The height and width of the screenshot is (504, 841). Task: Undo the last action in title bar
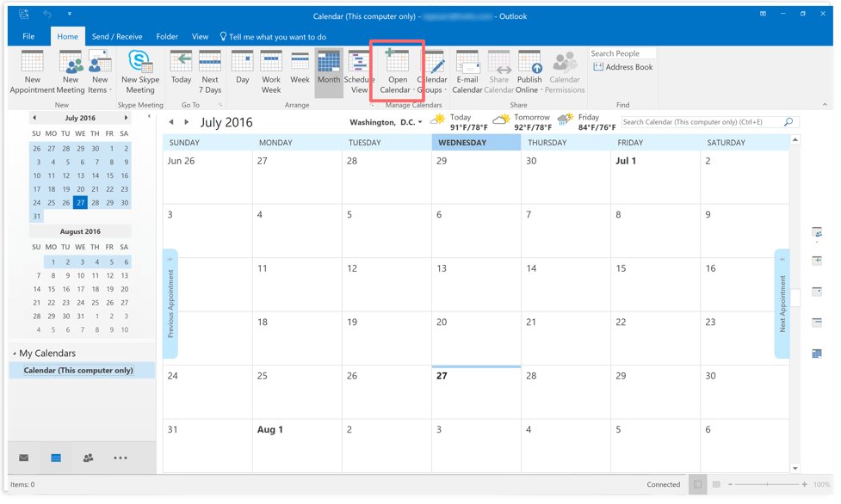point(47,14)
